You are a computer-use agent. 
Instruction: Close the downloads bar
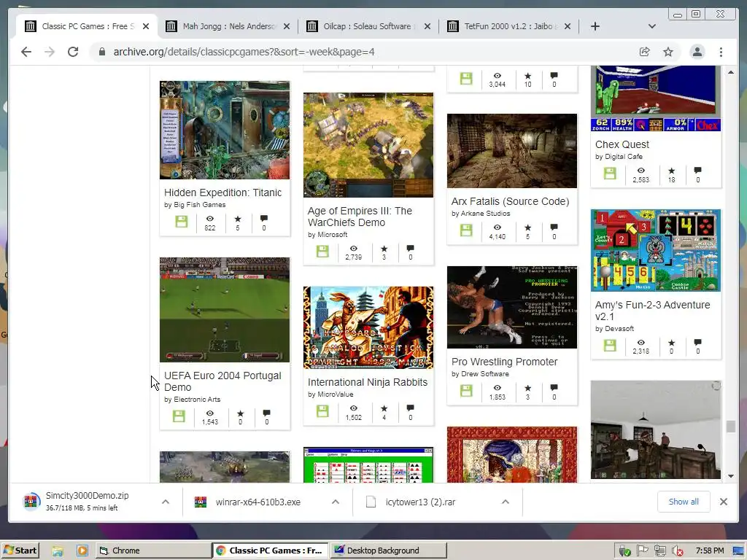(x=723, y=502)
